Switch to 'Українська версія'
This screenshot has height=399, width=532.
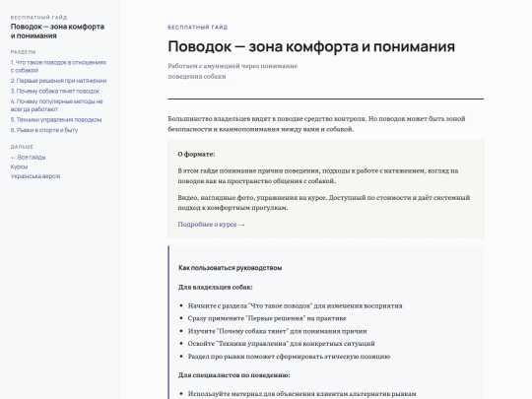pos(35,176)
